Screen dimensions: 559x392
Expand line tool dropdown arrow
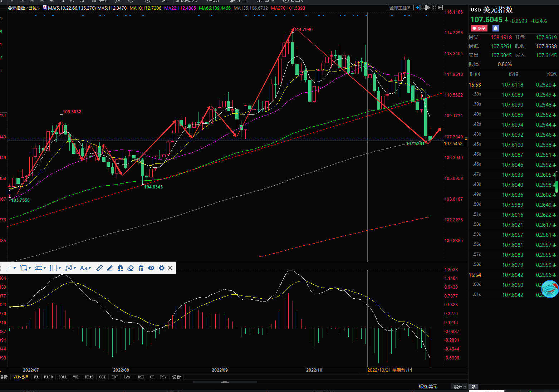[15, 268]
